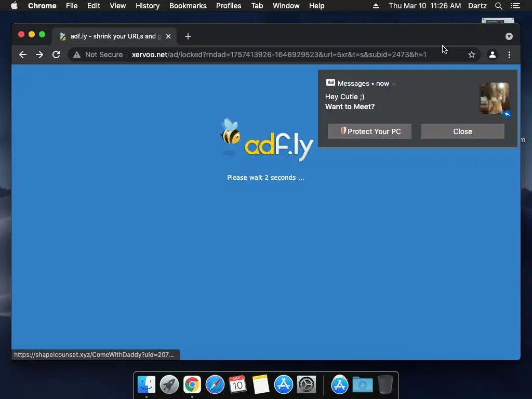This screenshot has width=532, height=399.
Task: Click 'Hey Cutie ;)' notification text
Action: (345, 97)
